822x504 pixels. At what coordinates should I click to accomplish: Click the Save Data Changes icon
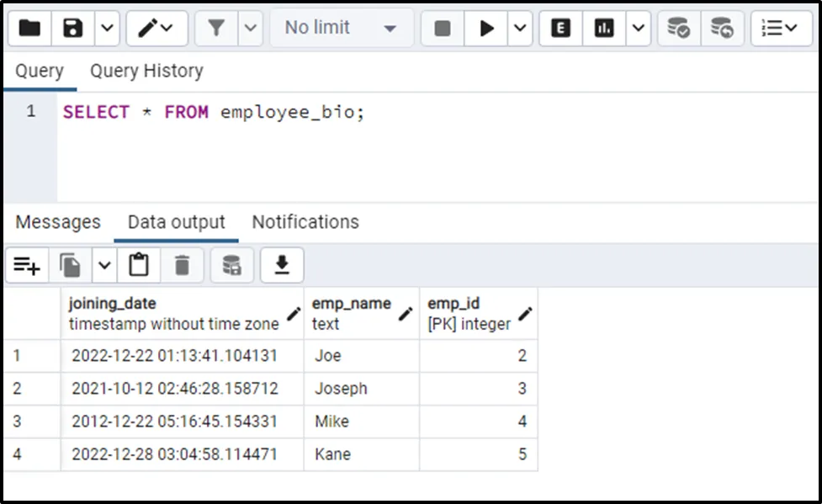tap(231, 266)
